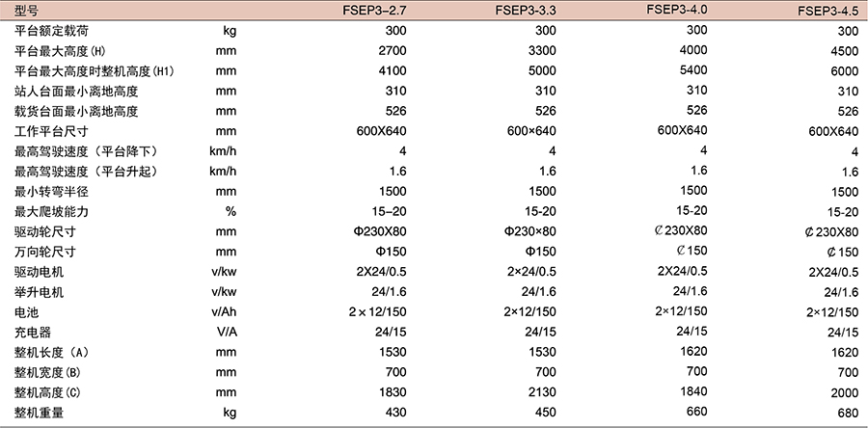Click the 最大爬坡能力 row label
The height and width of the screenshot is (428, 868).
pyautogui.click(x=52, y=212)
